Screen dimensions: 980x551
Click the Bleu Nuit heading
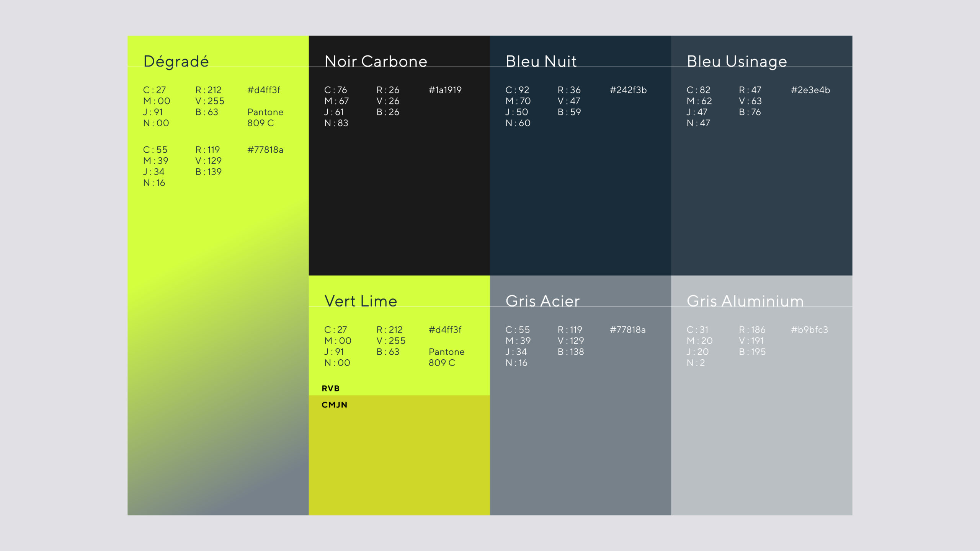541,61
